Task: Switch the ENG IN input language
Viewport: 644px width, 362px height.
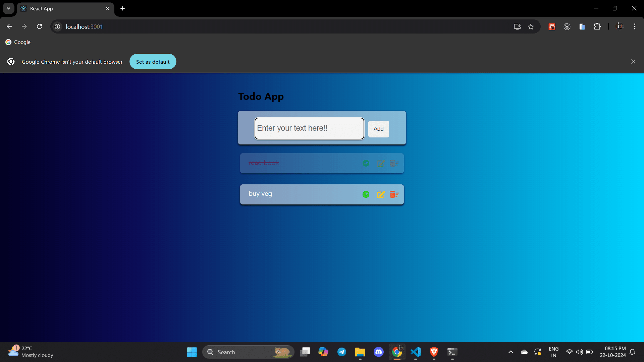Action: tap(554, 352)
